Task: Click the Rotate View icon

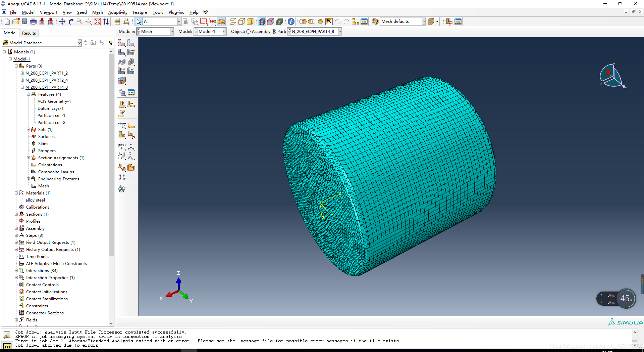Action: tap(71, 21)
